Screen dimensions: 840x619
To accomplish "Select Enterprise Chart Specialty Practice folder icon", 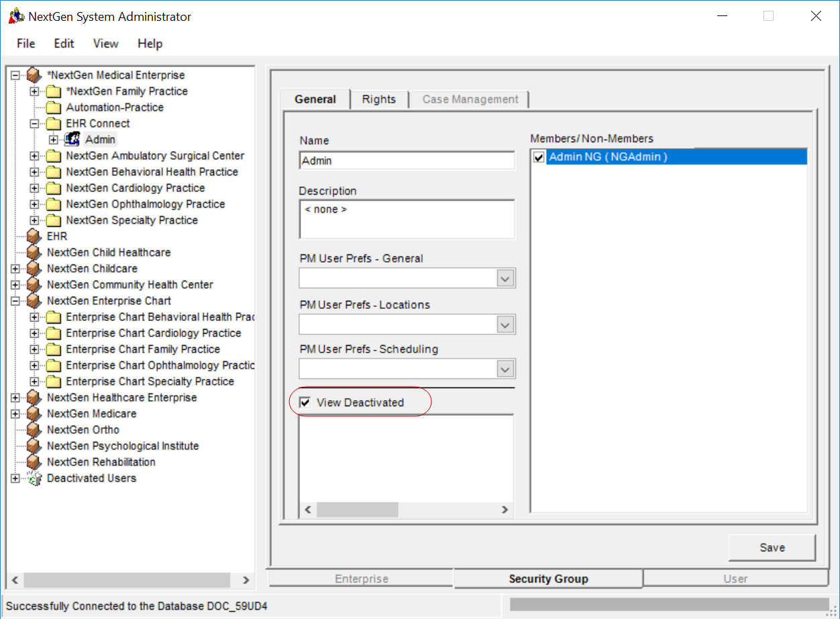I will 54,381.
